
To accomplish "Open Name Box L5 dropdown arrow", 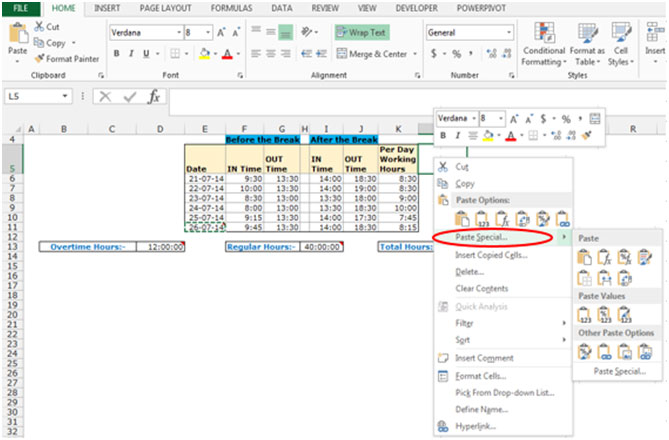I will coord(65,96).
